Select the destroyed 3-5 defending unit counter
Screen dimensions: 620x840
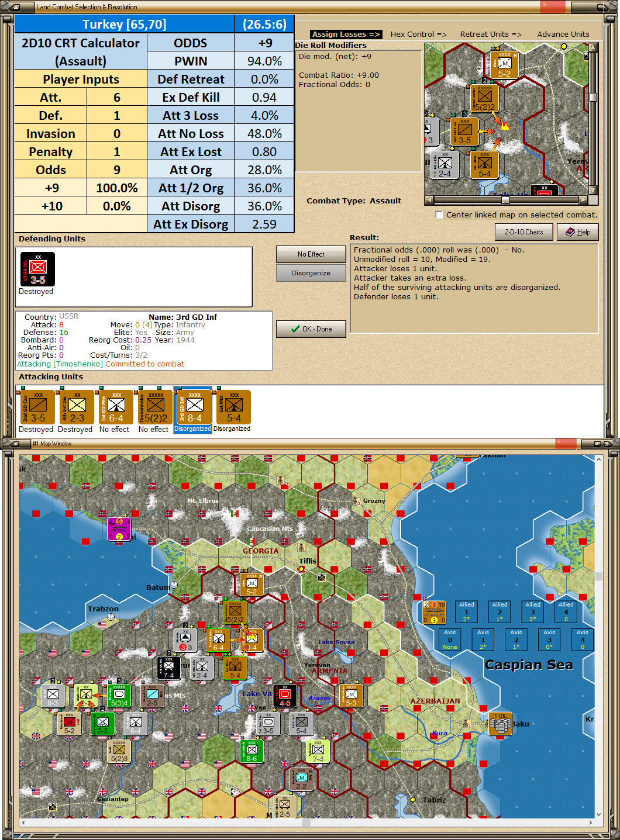point(37,269)
